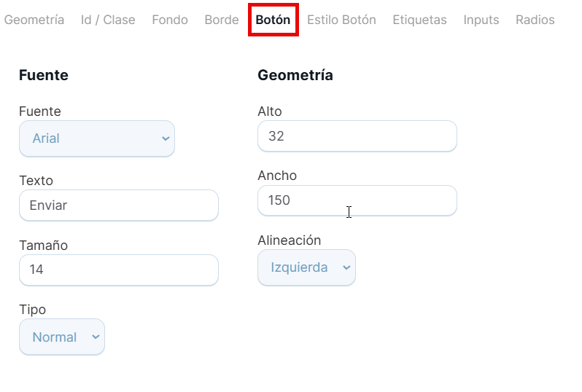Click the Tamaño label text

pyautogui.click(x=43, y=246)
